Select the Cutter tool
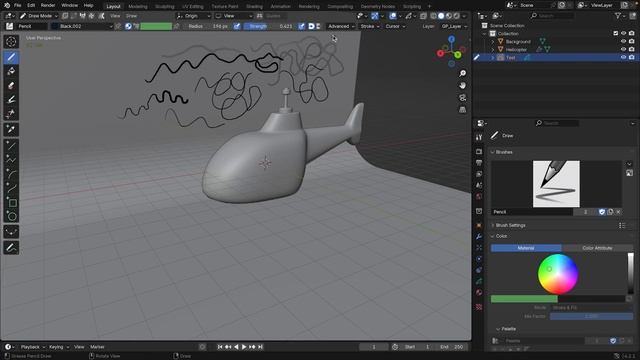Viewport: 640px width, 360px height. tap(11, 113)
